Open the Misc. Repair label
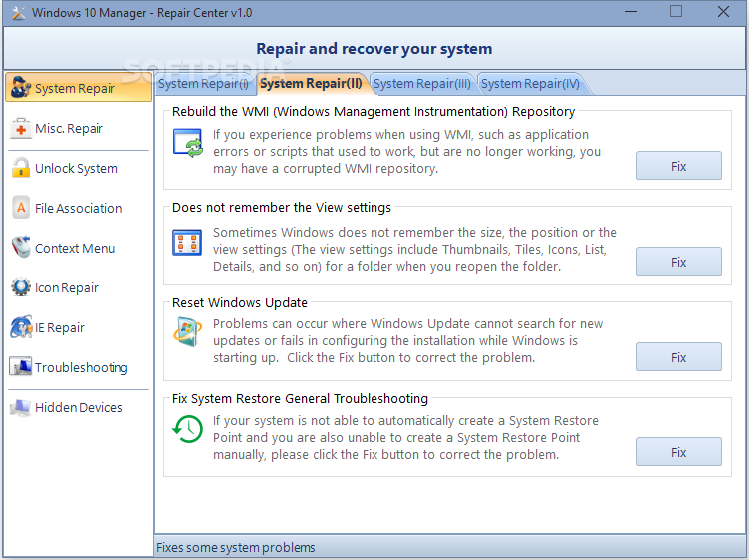 (69, 129)
